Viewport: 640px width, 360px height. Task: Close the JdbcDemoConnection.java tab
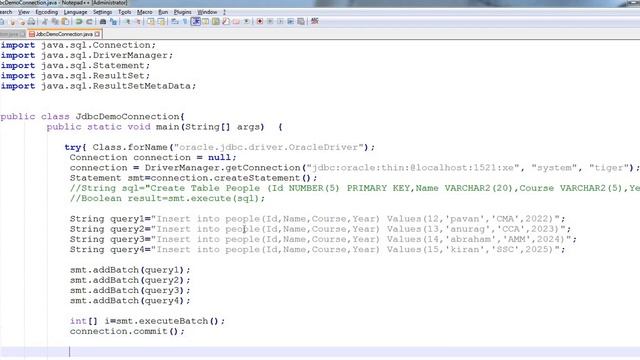click(x=97, y=34)
